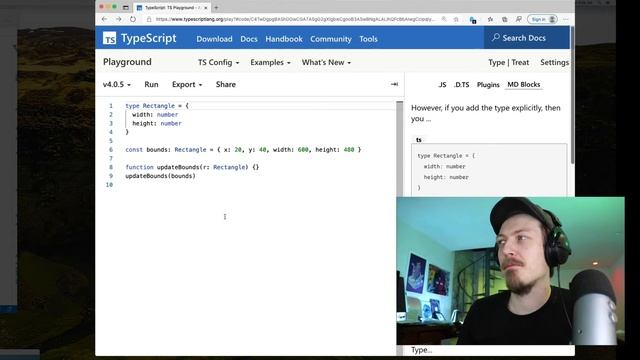Screen dimensions: 640x360
Task: Click 'height: number' in editor line 3
Action: (157, 123)
